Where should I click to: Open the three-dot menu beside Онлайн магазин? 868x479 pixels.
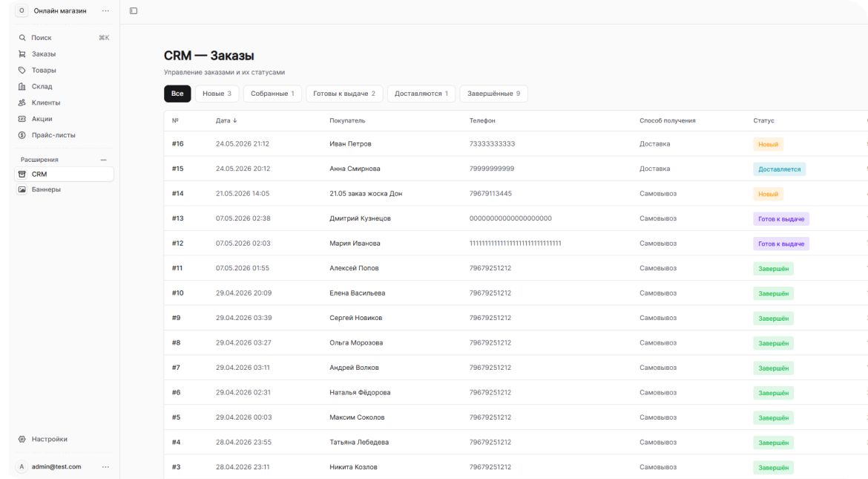(x=105, y=10)
